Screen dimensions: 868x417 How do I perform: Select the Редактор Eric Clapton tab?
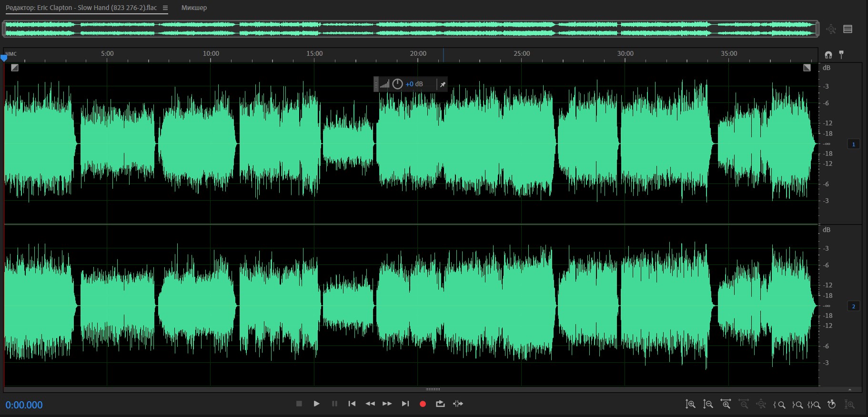pyautogui.click(x=81, y=8)
